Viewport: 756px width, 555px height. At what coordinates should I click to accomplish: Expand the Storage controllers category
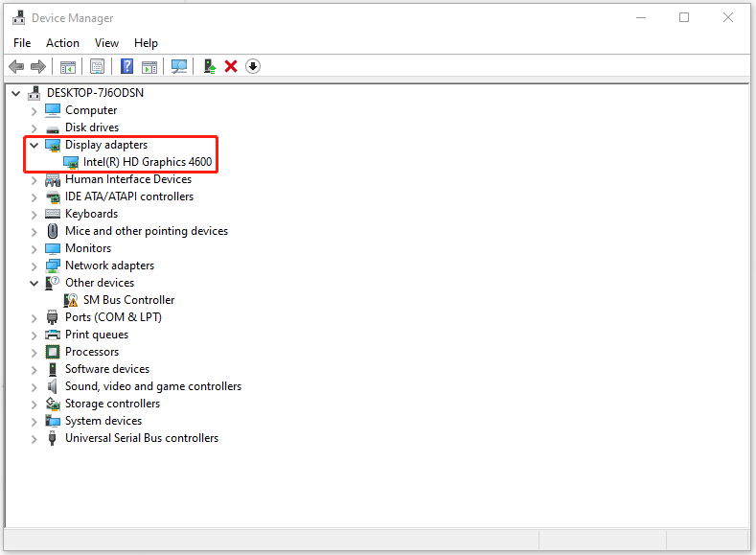[x=34, y=405]
